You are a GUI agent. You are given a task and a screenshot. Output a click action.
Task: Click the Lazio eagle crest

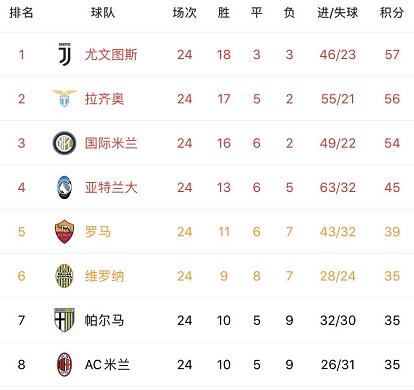tap(64, 98)
